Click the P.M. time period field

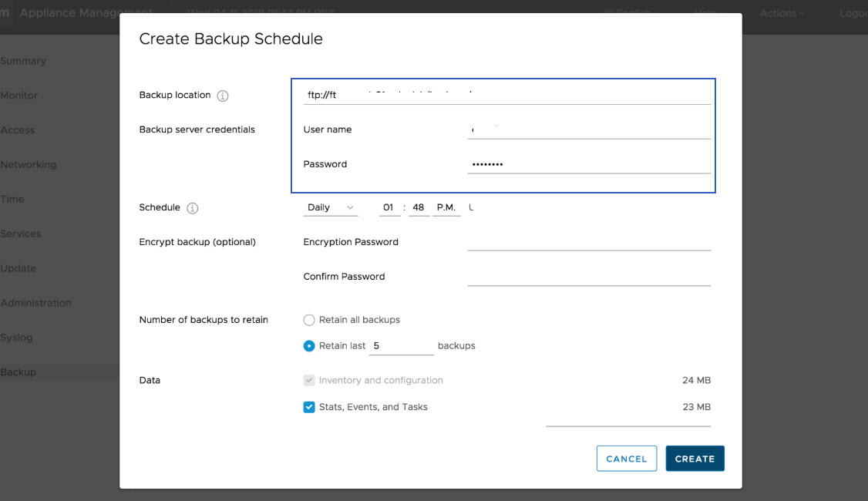tap(446, 207)
